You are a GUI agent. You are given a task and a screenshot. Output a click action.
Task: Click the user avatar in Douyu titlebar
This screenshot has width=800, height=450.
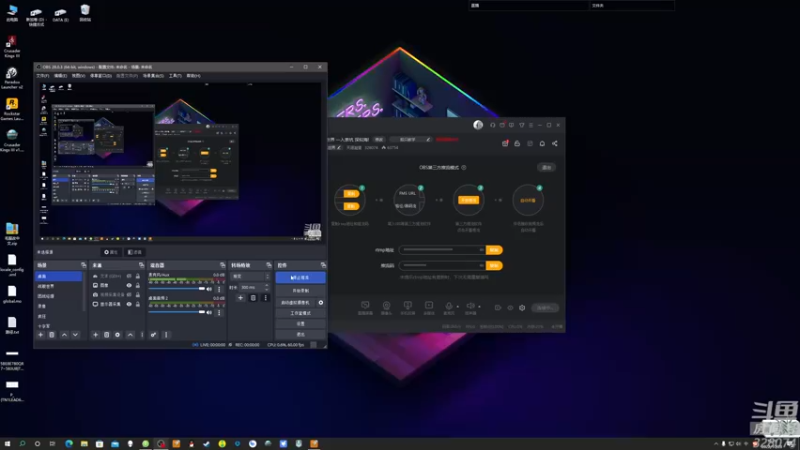click(x=478, y=125)
